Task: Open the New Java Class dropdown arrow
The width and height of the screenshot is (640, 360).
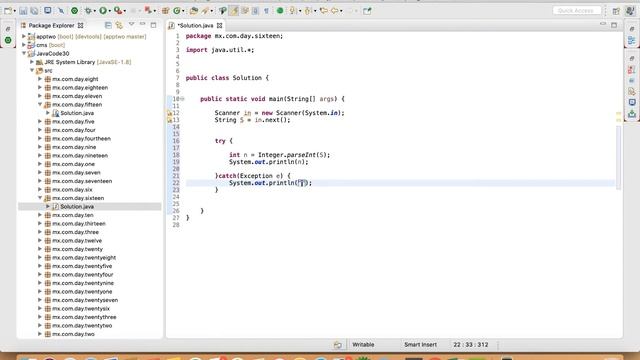Action: pos(183,11)
